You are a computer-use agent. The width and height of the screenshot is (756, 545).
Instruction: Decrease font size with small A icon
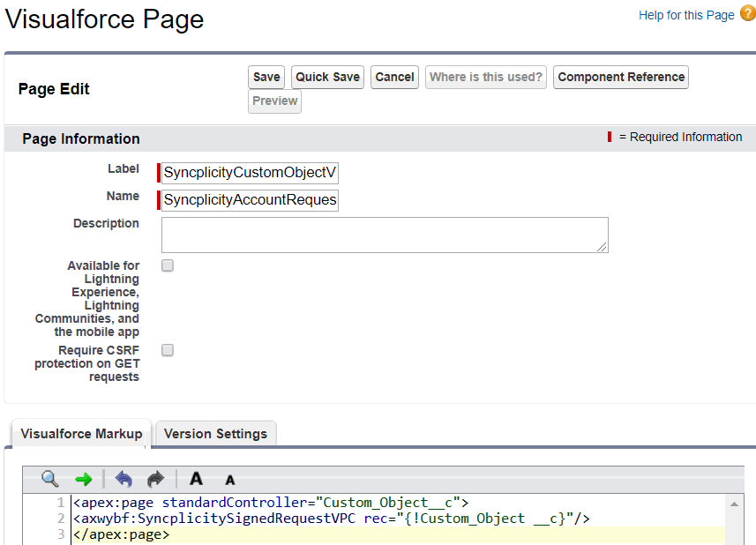(230, 480)
